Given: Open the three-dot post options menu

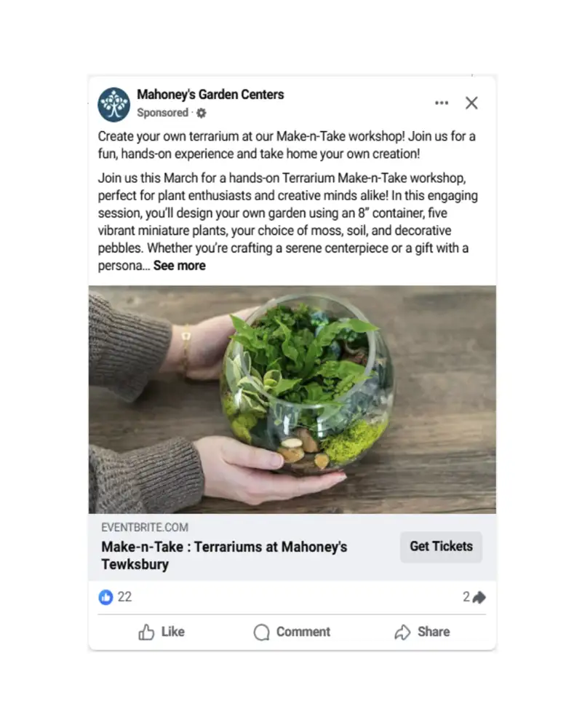Looking at the screenshot, I should pos(442,103).
